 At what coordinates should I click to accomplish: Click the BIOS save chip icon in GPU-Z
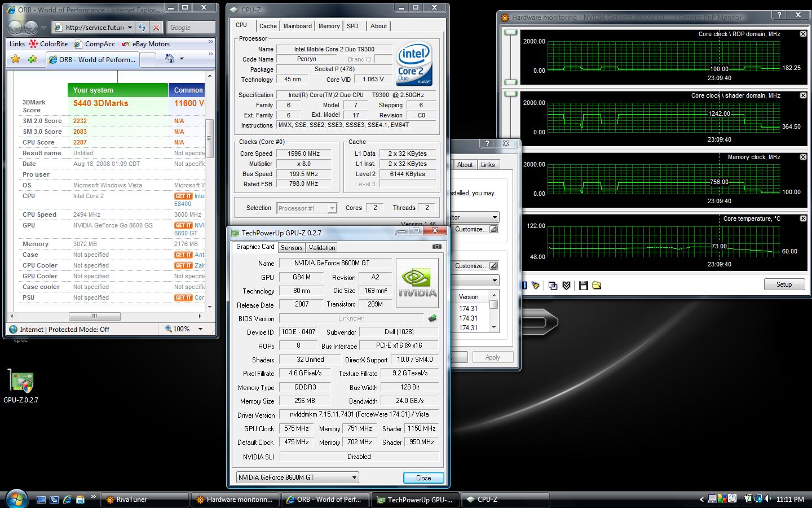[x=433, y=318]
